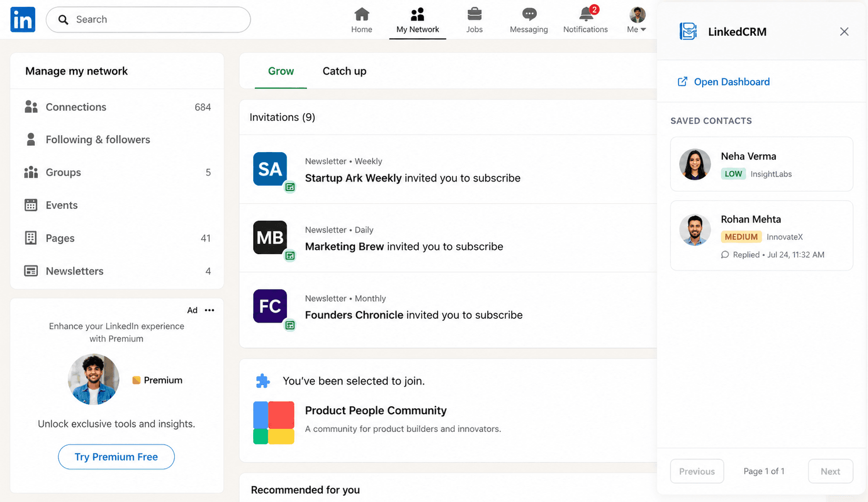The height and width of the screenshot is (502, 868).
Task: Click the MEDIUM priority badge
Action: click(x=741, y=237)
